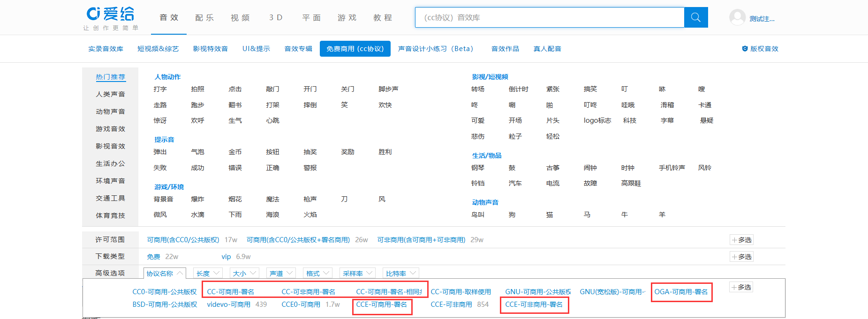Click the user avatar icon
The width and height of the screenshot is (868, 319).
(737, 18)
